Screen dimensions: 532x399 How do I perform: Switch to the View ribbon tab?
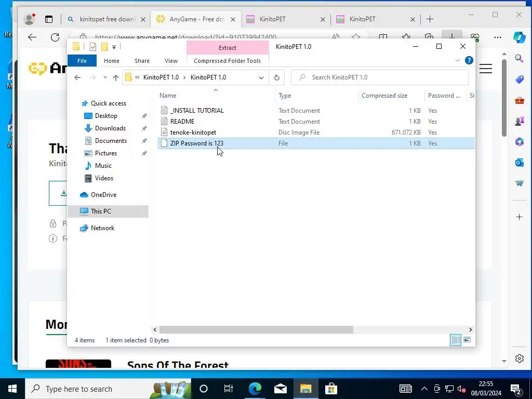click(171, 61)
